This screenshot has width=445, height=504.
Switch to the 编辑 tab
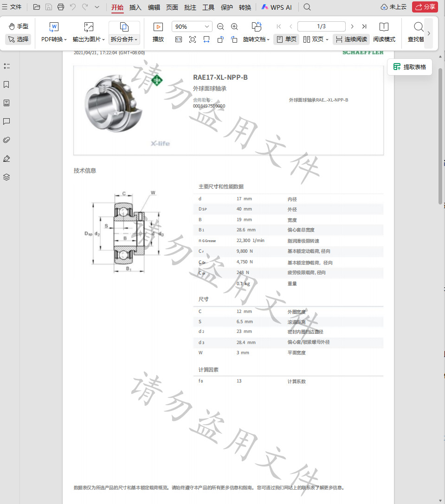coord(154,7)
